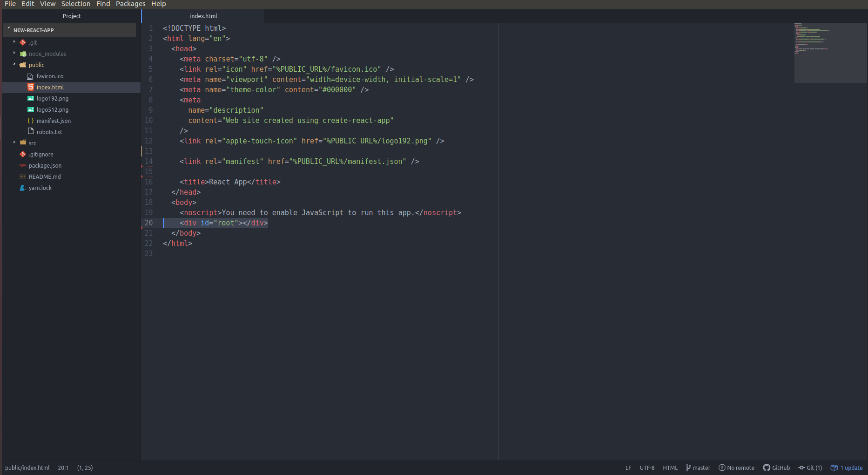Image resolution: width=868 pixels, height=475 pixels.
Task: Open the Find menu
Action: coord(103,4)
